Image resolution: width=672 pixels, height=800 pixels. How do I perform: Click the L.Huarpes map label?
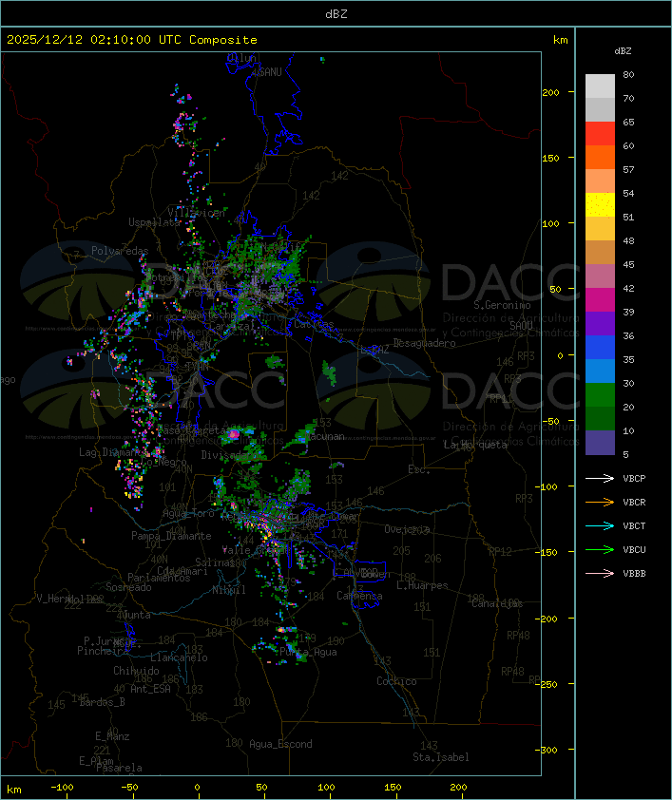point(422,585)
